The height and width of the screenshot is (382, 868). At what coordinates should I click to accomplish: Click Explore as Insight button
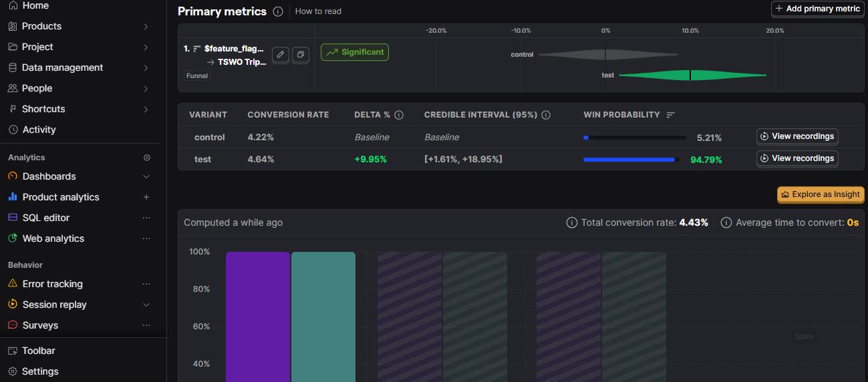point(821,194)
